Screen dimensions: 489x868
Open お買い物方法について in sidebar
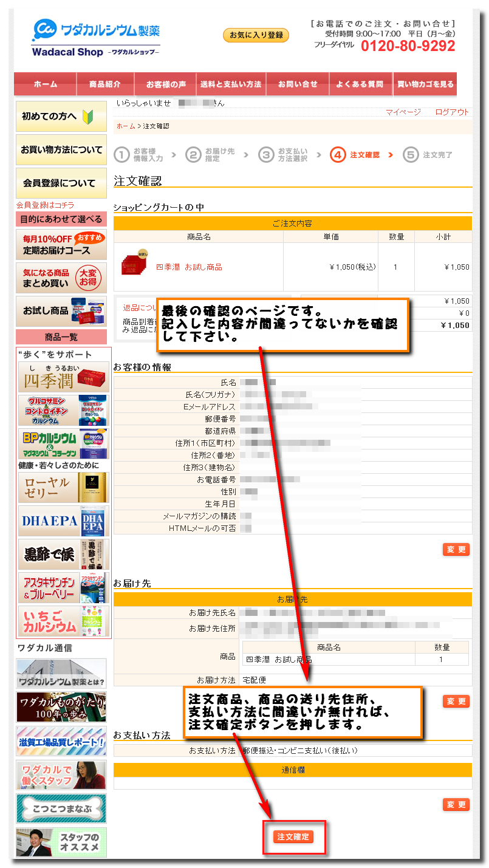click(61, 149)
